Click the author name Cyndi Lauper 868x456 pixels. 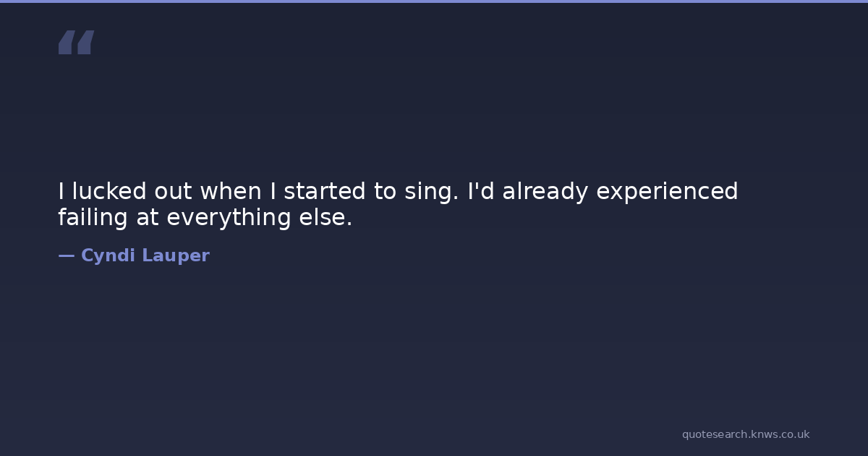pos(145,256)
